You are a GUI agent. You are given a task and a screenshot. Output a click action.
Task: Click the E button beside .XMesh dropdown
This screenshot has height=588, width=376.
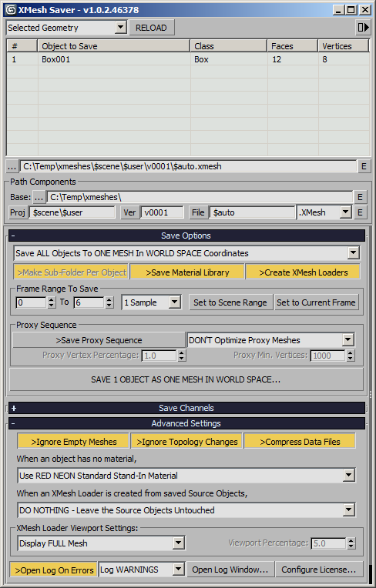point(360,212)
